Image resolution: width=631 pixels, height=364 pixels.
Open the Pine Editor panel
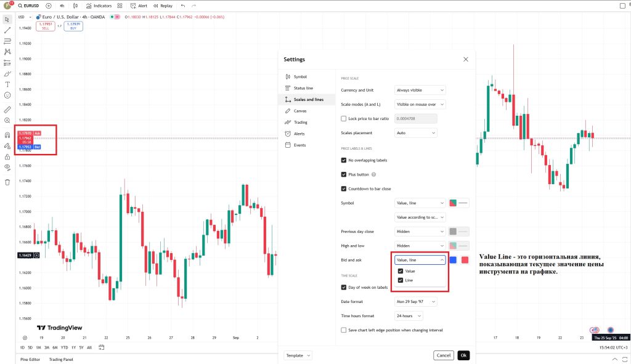[30, 359]
